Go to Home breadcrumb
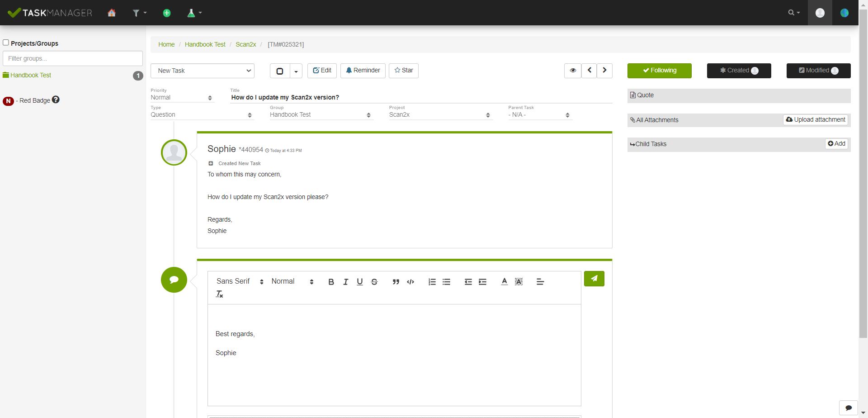Viewport: 868px width, 418px height. point(166,44)
